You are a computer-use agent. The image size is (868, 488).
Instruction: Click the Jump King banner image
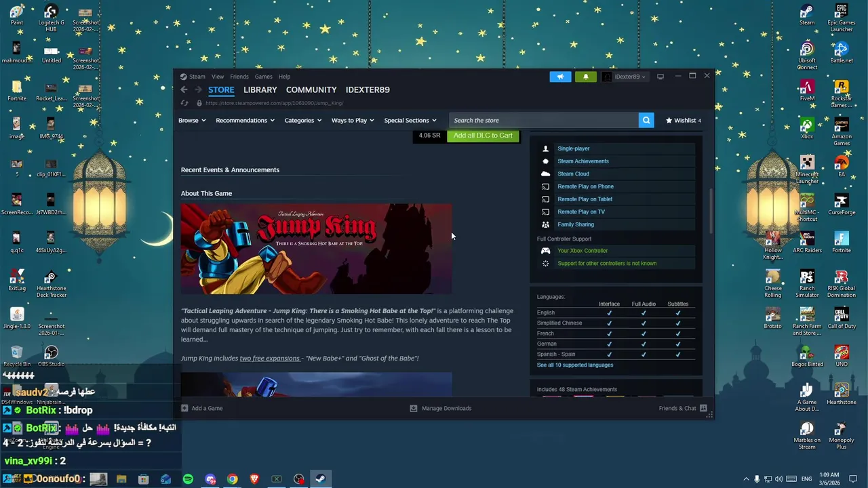tap(316, 249)
